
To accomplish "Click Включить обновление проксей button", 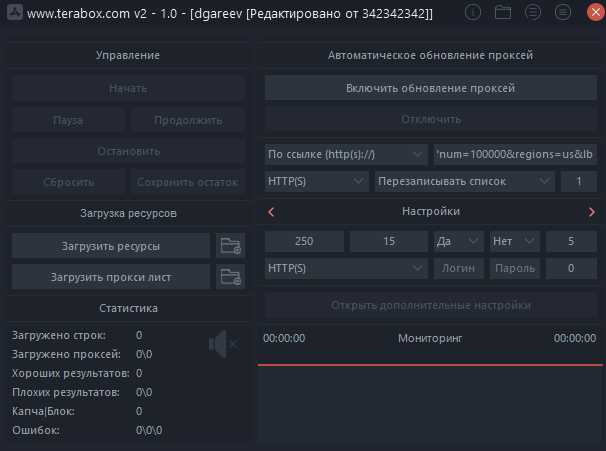I will click(431, 88).
